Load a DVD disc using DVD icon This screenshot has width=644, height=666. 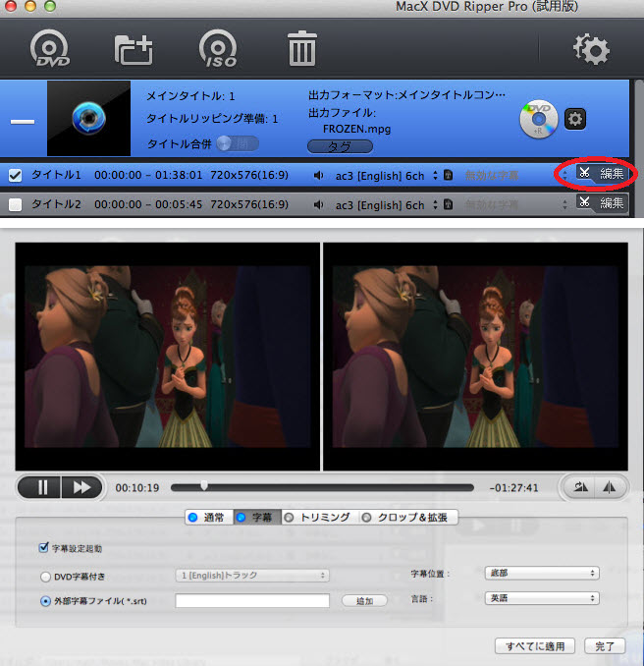[50, 48]
